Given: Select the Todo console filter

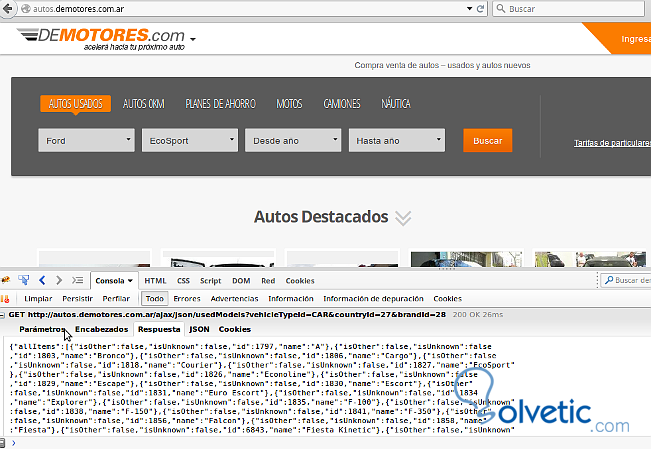Looking at the screenshot, I should click(x=155, y=299).
